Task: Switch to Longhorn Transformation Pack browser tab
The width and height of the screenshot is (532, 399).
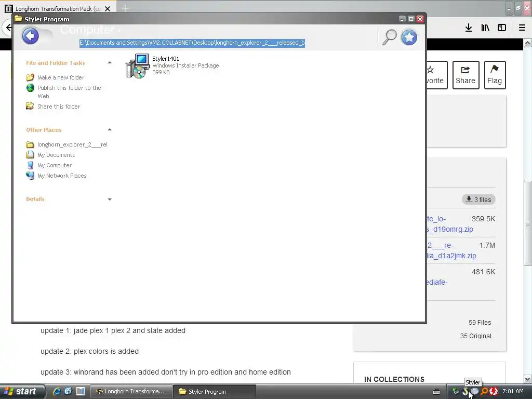Action: click(58, 8)
